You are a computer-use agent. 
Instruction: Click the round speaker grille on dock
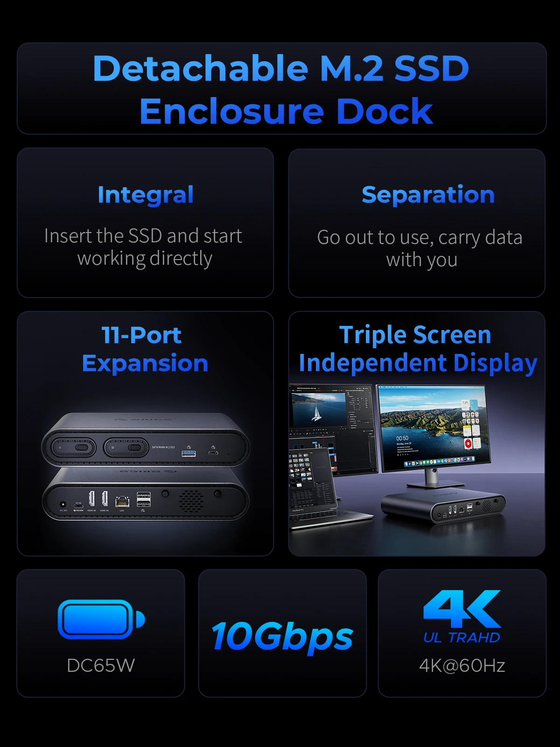[x=191, y=501]
